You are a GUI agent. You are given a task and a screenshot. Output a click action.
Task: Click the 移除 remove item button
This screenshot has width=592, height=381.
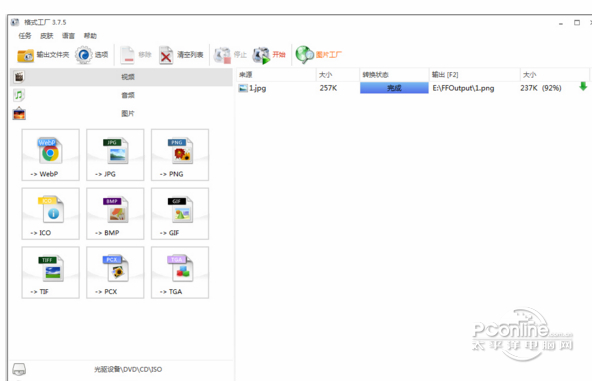click(136, 55)
